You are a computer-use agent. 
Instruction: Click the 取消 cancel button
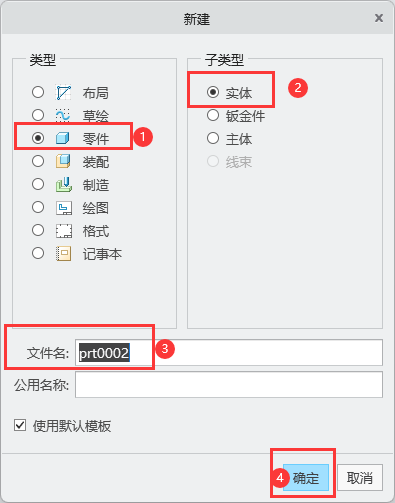[x=360, y=478]
